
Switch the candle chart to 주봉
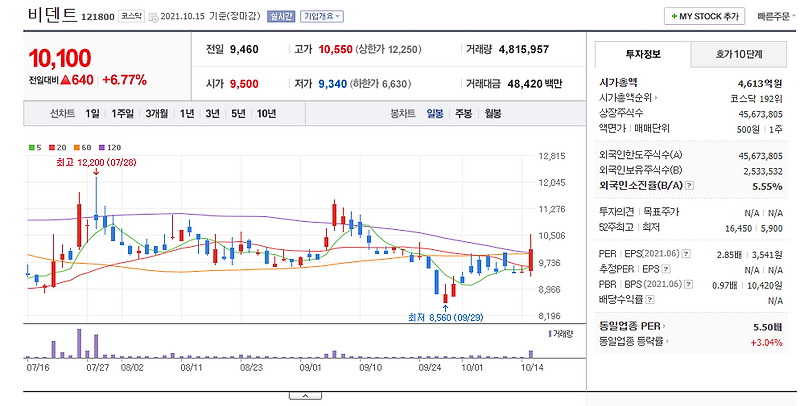pos(464,113)
